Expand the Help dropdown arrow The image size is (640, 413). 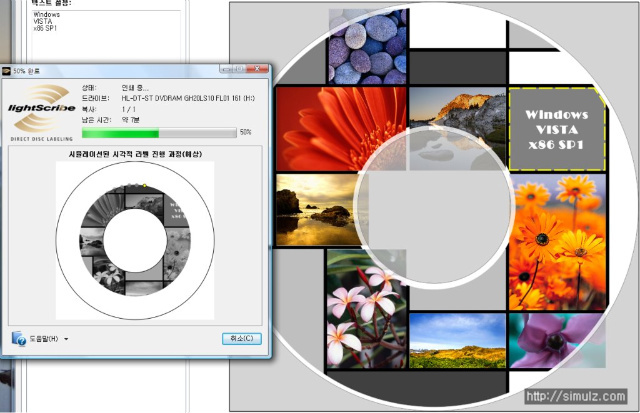click(x=66, y=339)
